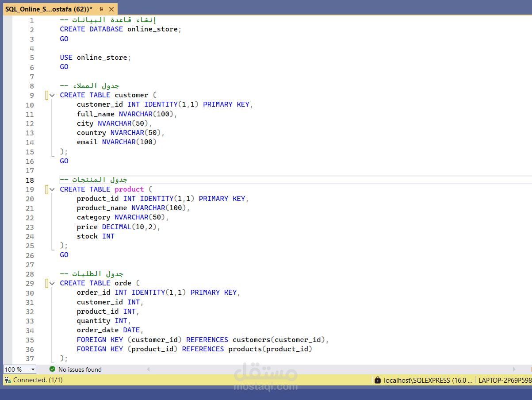Click line 2 'CREATE DATABASE online_store;'
This screenshot has height=400, width=532.
pyautogui.click(x=121, y=29)
